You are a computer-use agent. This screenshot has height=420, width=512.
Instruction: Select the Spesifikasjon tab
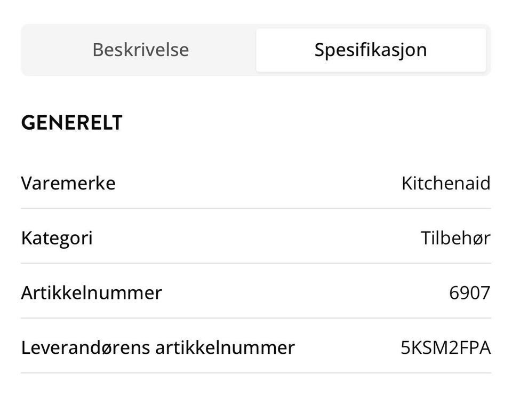click(371, 50)
